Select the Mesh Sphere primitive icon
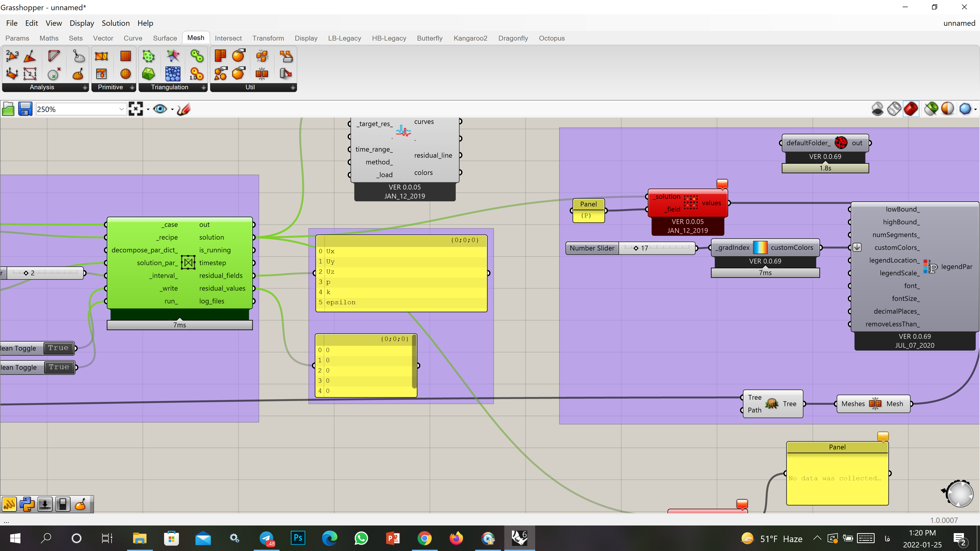 (125, 73)
